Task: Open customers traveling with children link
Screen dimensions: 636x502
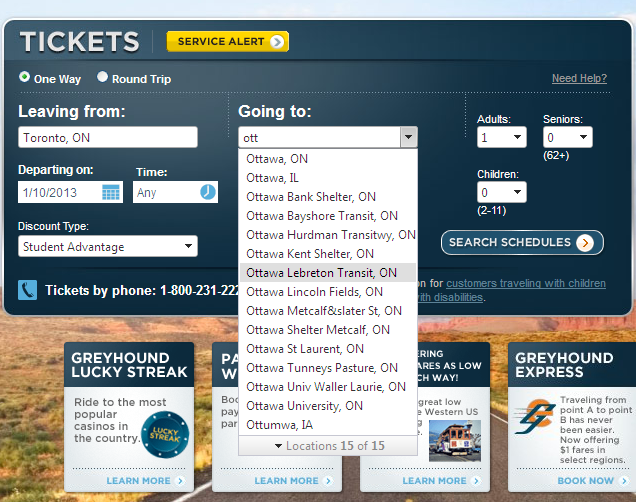Action: pos(526,283)
